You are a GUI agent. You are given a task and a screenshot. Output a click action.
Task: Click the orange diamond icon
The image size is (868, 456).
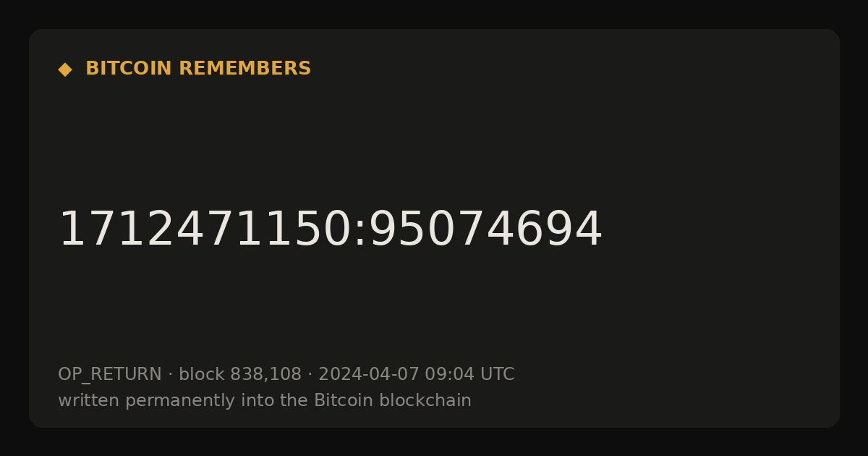click(x=65, y=69)
